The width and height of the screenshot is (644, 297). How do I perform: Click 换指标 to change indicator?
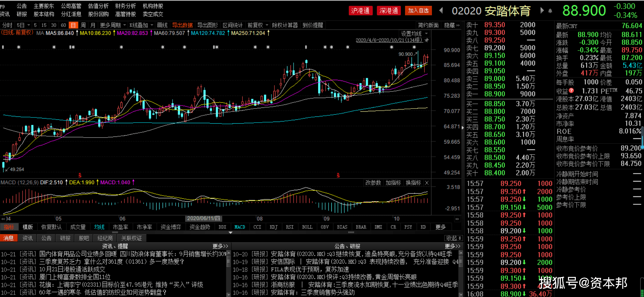(x=413, y=183)
